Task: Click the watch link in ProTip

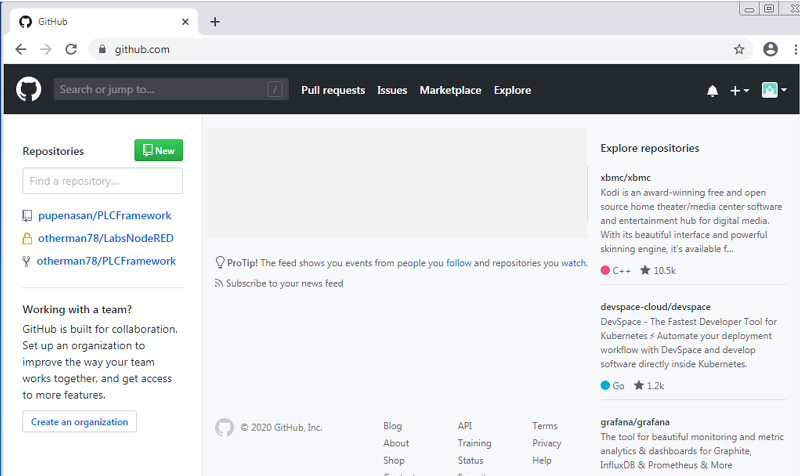Action: [573, 263]
